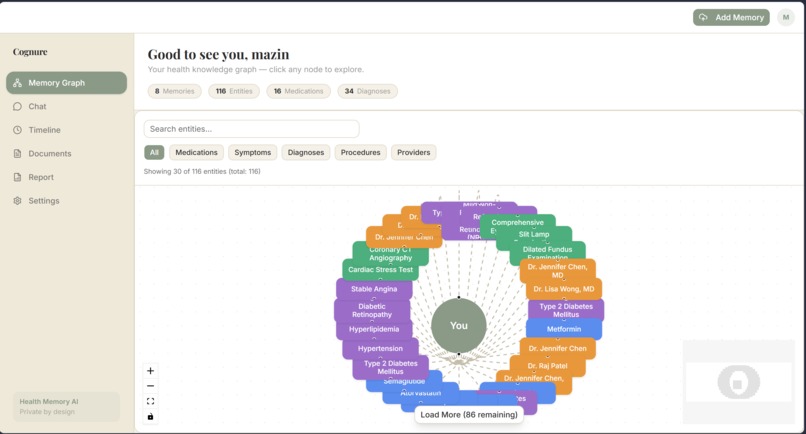
Task: Open the Report page
Action: tap(66, 177)
